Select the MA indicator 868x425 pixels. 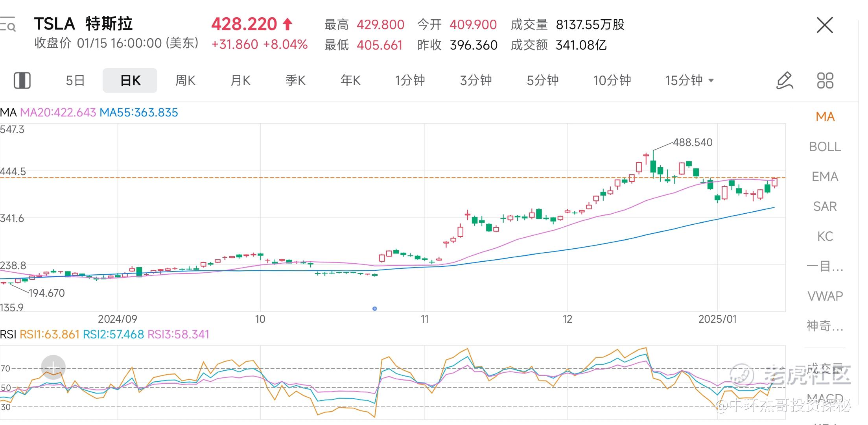point(825,116)
